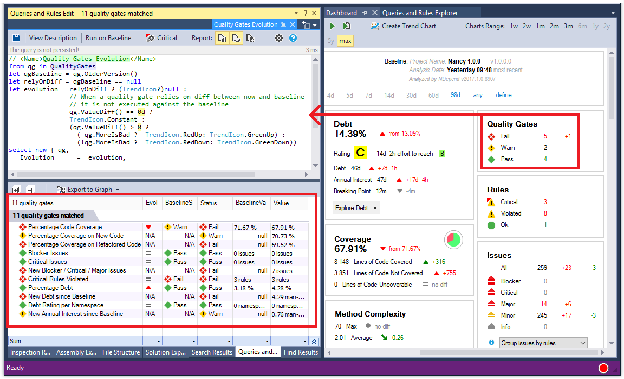The image size is (624, 379).
Task: Set charts range to 2m
Action: pyautogui.click(x=554, y=26)
